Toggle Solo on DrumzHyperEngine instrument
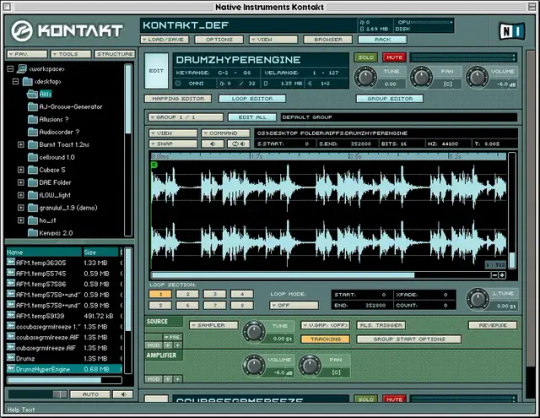The image size is (540, 418). pos(366,57)
